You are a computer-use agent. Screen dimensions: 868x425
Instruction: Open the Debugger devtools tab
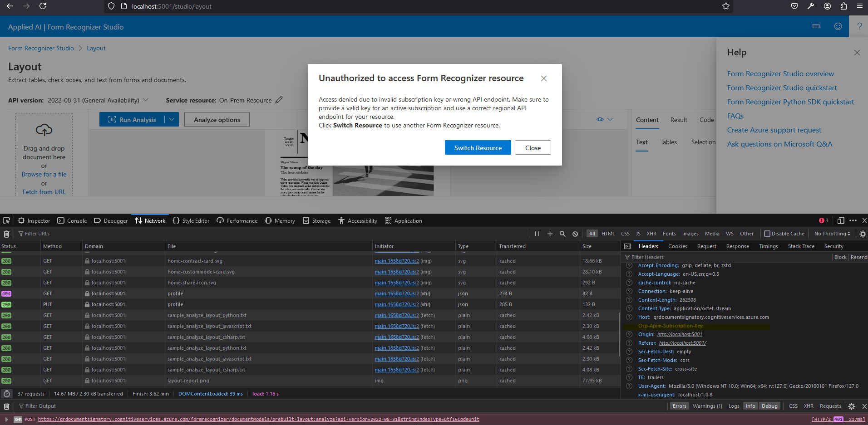coord(111,220)
